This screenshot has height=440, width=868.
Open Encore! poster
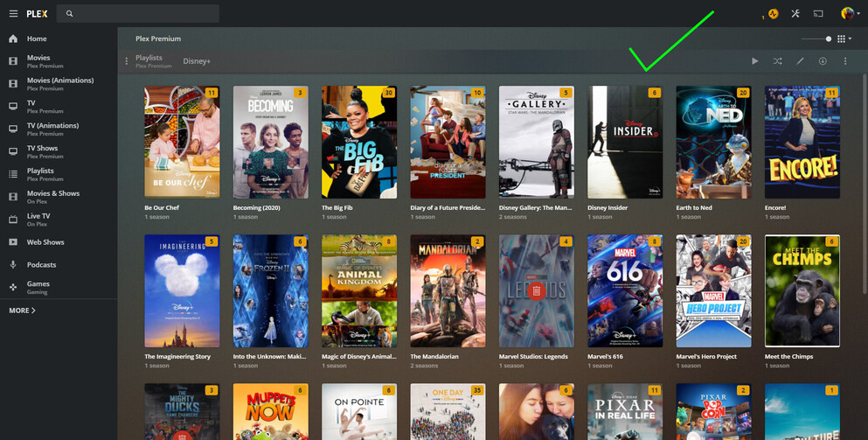coord(802,142)
